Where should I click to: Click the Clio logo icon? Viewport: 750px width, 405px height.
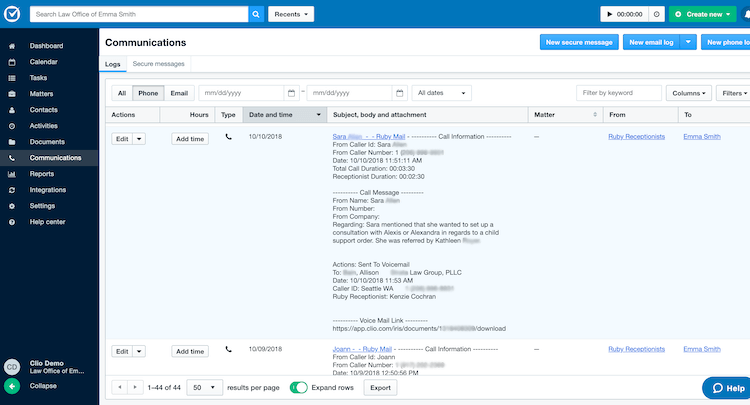coord(12,14)
